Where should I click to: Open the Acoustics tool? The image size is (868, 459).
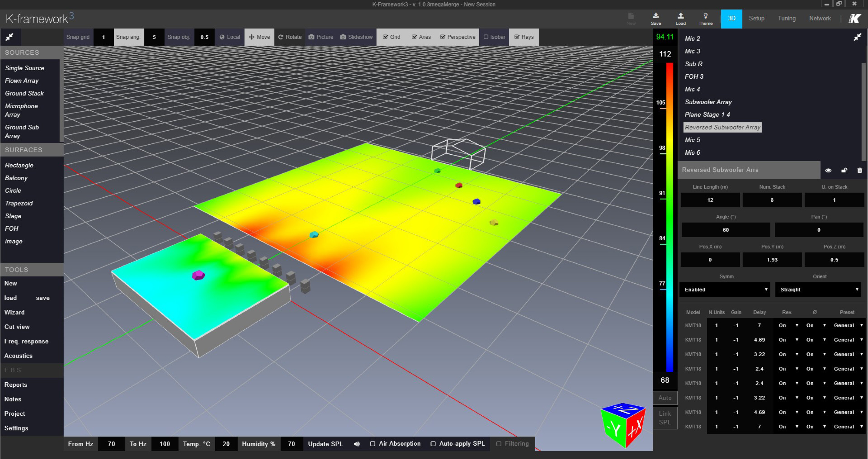(x=18, y=356)
